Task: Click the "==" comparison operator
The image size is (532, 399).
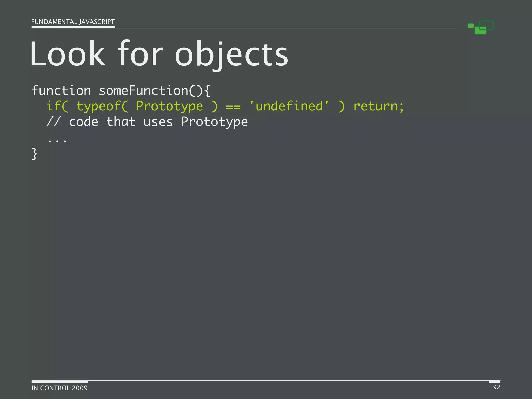Action: (233, 107)
